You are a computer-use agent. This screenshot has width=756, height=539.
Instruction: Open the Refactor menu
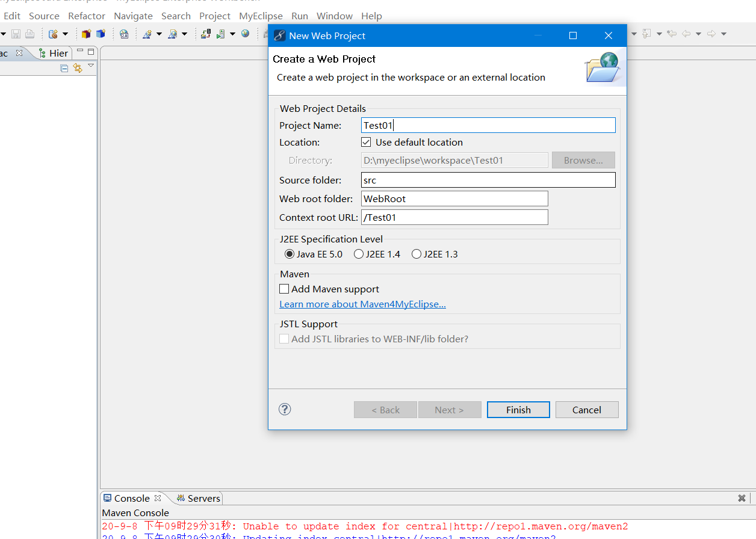point(87,16)
